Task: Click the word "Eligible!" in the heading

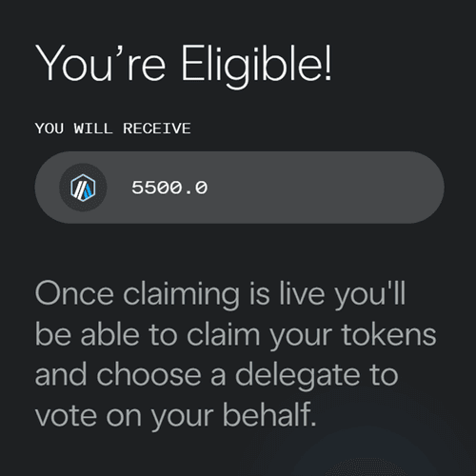Action: click(x=256, y=65)
